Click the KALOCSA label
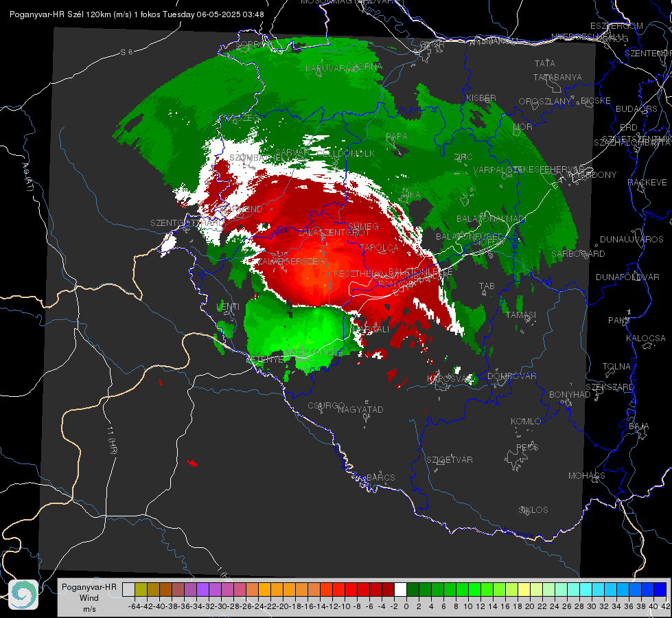This screenshot has width=672, height=618. coord(646,339)
